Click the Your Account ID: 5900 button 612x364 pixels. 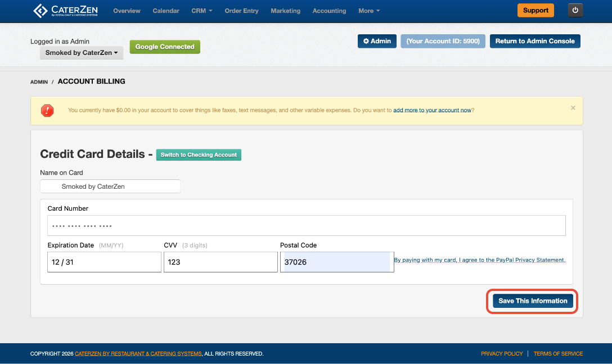443,42
